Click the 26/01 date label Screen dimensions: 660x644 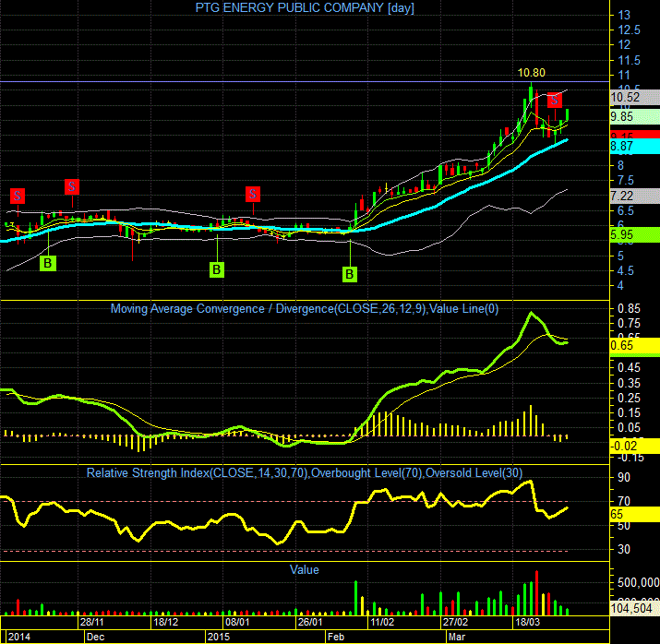point(310,622)
